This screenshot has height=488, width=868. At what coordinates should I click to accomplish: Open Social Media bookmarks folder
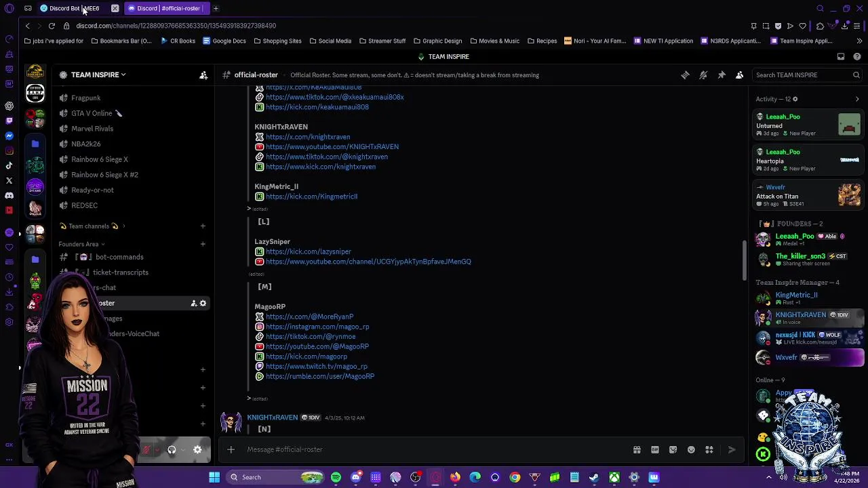coord(330,41)
